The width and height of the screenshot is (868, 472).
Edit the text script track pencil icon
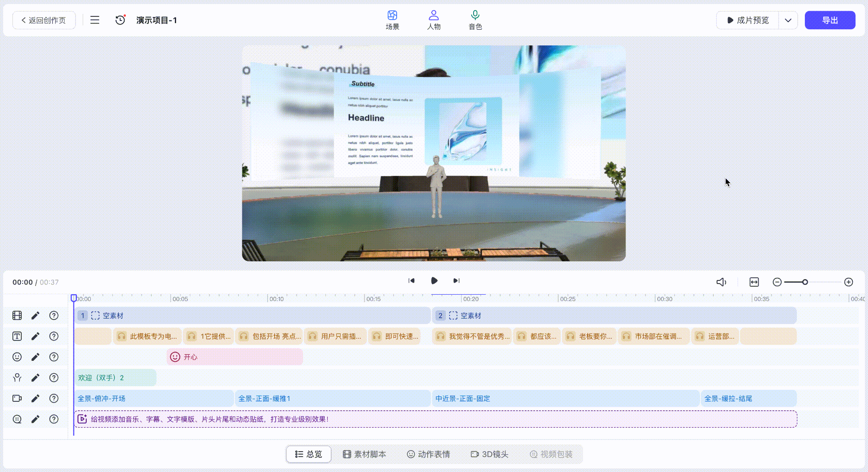(x=36, y=336)
